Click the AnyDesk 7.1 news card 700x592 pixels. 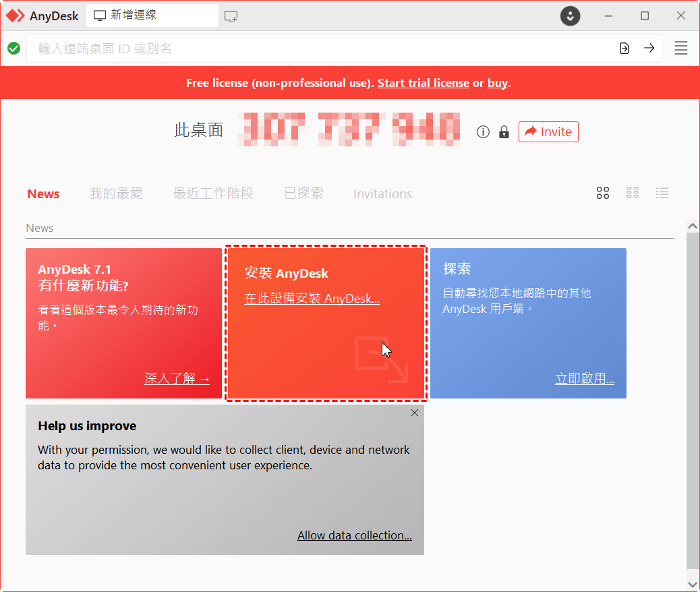123,323
